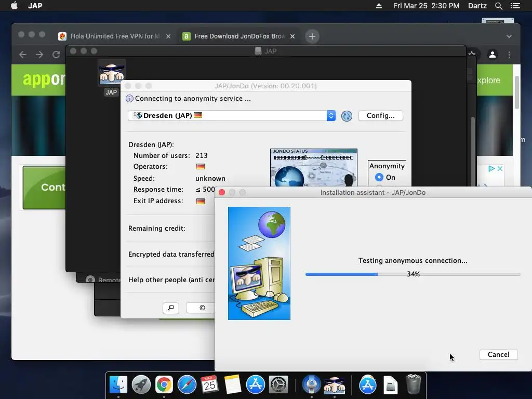Open Spotlight search in menu bar

tap(498, 6)
